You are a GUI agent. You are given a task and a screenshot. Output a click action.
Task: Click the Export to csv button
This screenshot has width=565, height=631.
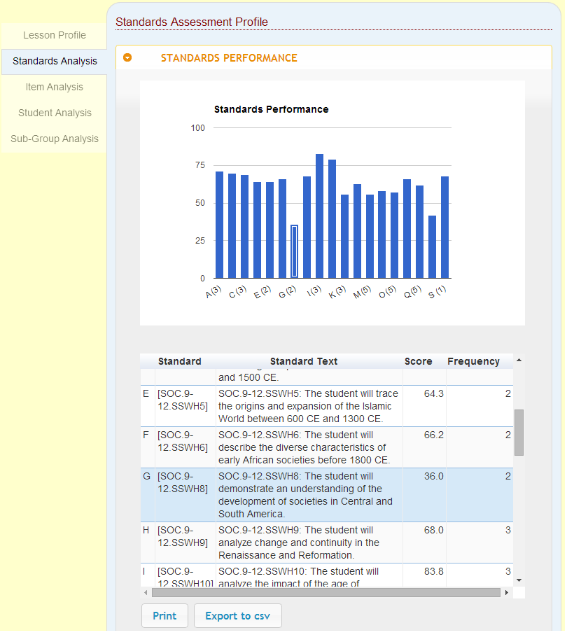237,616
